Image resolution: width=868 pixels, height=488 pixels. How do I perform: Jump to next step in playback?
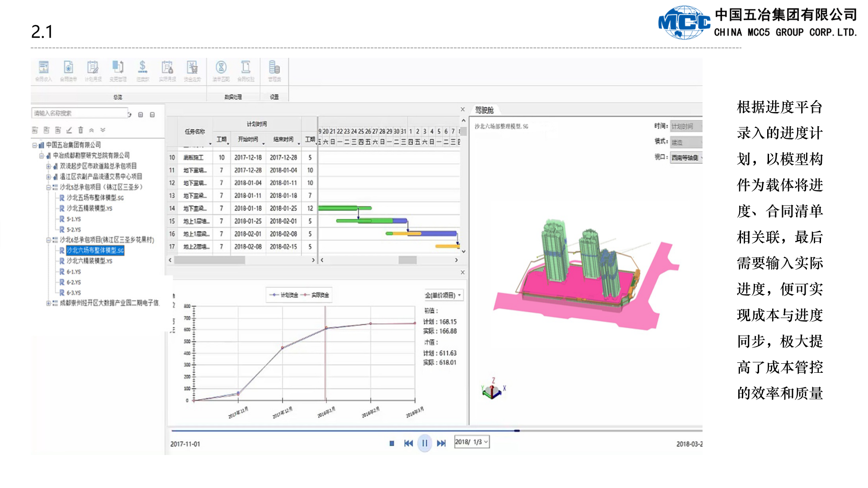[x=441, y=443]
